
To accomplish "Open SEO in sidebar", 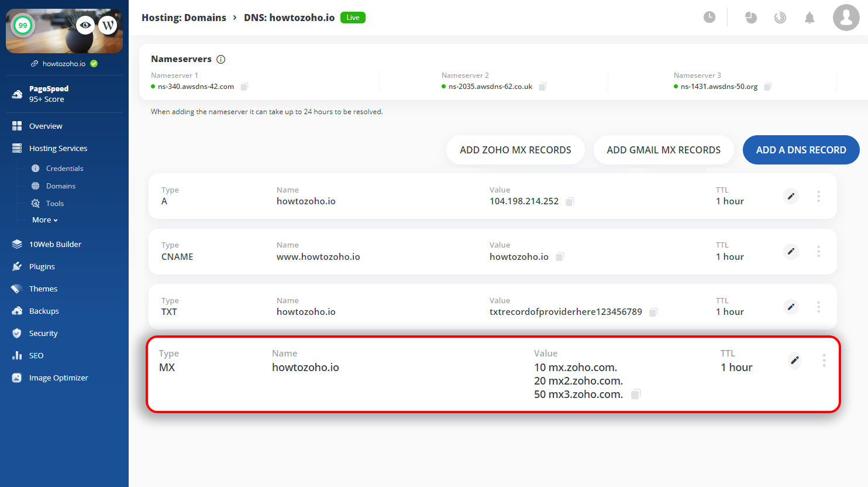I will [x=36, y=355].
